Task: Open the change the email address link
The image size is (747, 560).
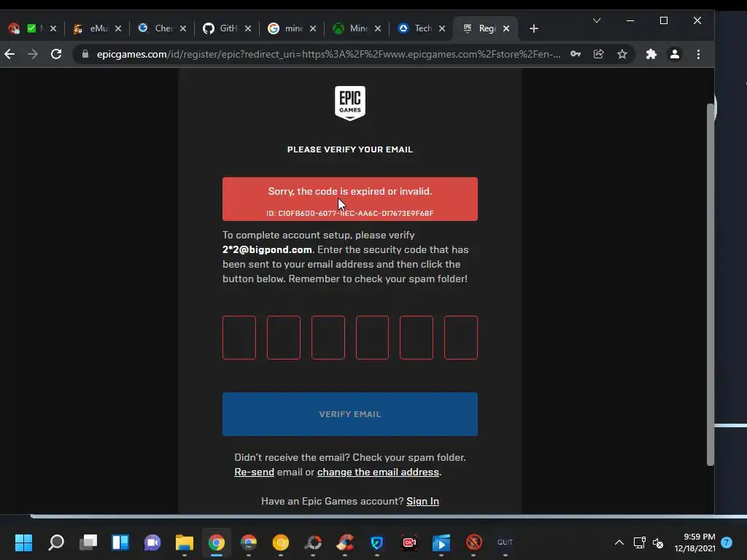Action: [378, 472]
